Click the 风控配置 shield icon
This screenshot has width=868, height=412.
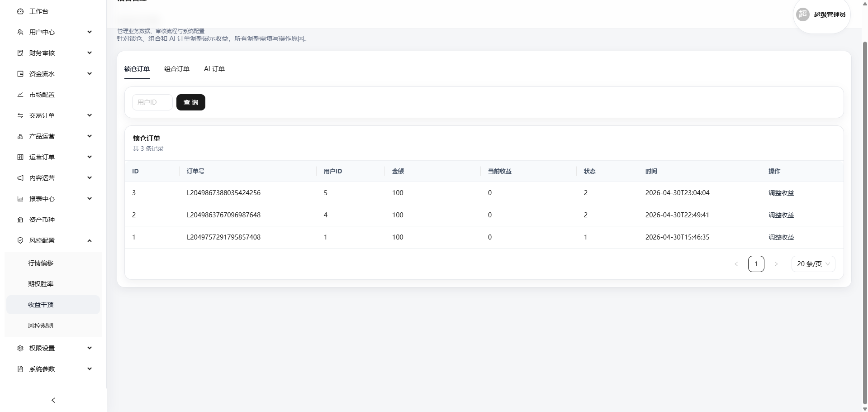pos(20,240)
